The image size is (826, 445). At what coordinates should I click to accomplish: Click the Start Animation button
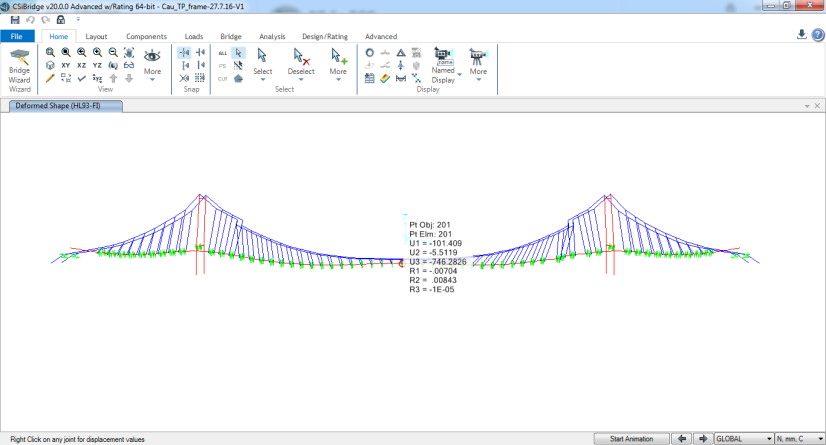[632, 439]
